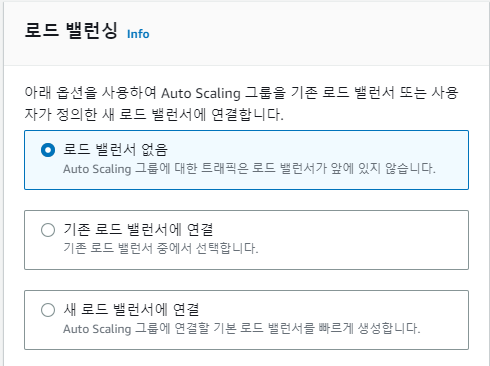This screenshot has width=490, height=366.
Task: Select the 로드 밸런서 없음 radio button
Action: point(48,150)
